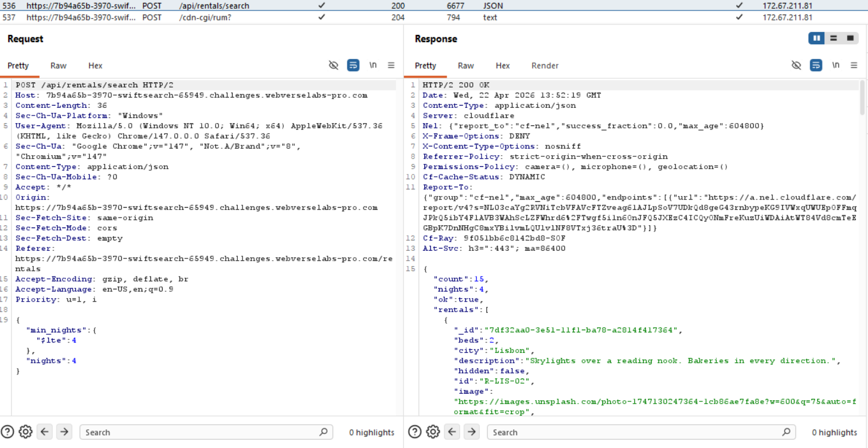Open the Raw tab in Request panel
The image size is (868, 448).
click(58, 66)
